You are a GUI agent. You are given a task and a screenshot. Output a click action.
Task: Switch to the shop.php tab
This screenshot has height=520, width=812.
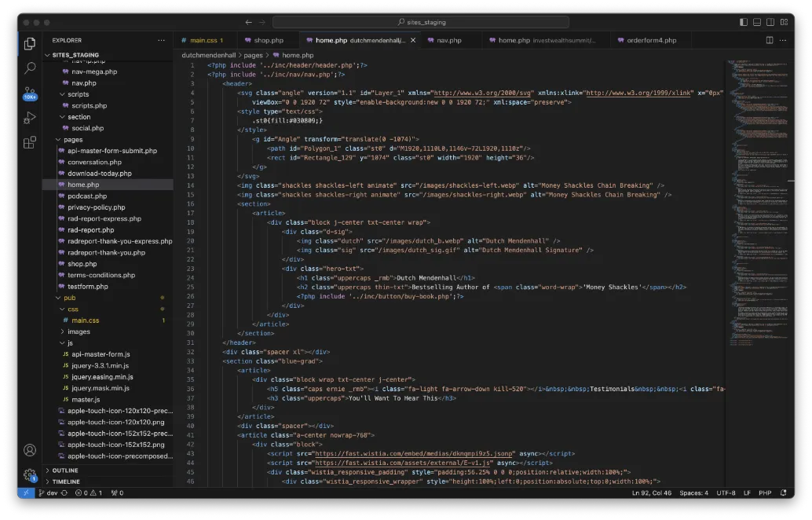click(x=268, y=39)
